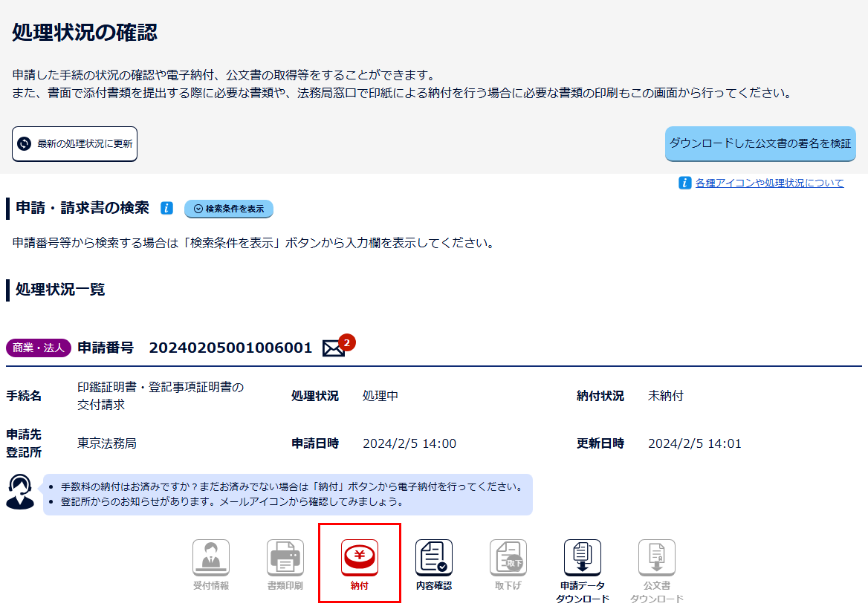Open 各種アイコンや処理状況について link
This screenshot has width=868, height=612.
(x=769, y=183)
